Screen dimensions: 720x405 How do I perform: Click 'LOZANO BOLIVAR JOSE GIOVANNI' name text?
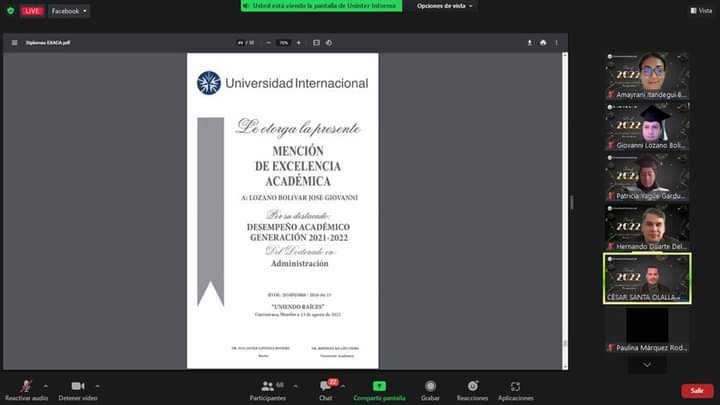[x=303, y=197]
